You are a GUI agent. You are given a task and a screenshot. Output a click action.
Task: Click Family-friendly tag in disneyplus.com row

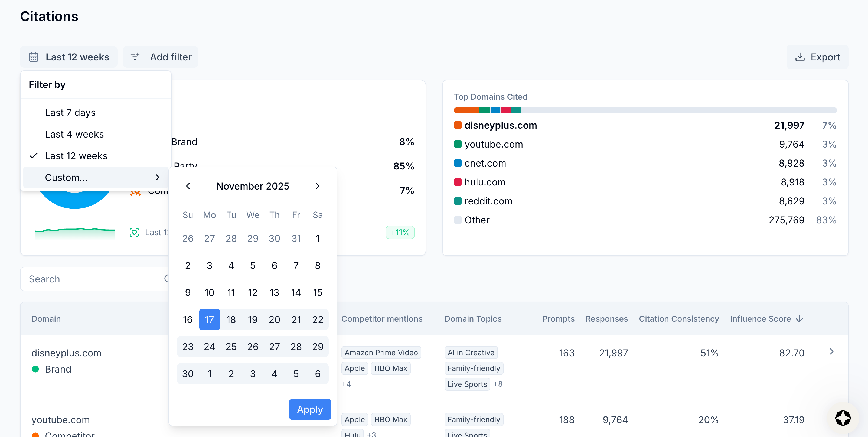[474, 368]
